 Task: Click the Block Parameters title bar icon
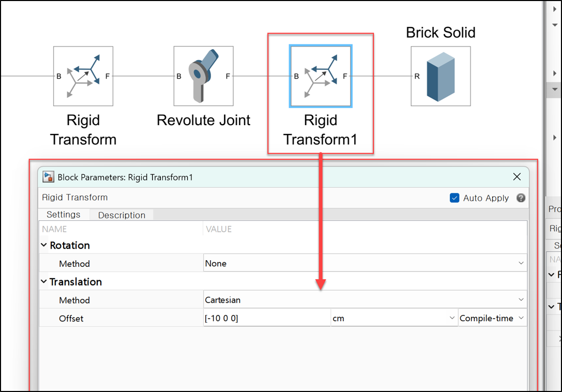[49, 177]
